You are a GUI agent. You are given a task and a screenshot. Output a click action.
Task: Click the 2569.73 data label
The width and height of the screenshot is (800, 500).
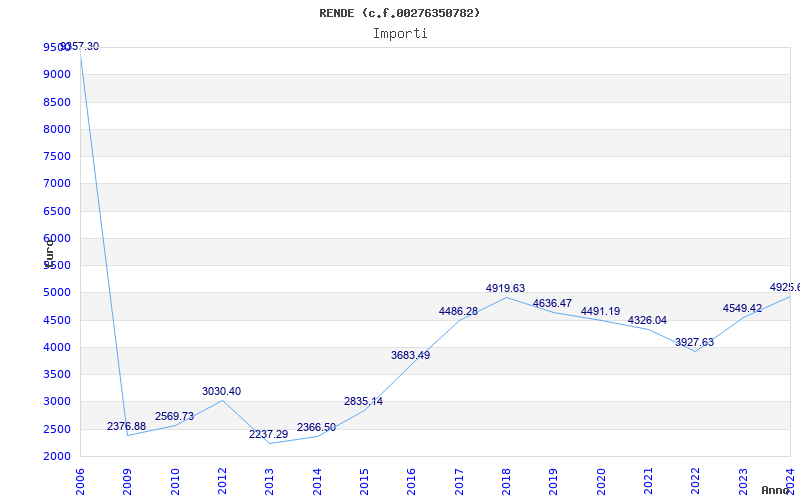(174, 416)
